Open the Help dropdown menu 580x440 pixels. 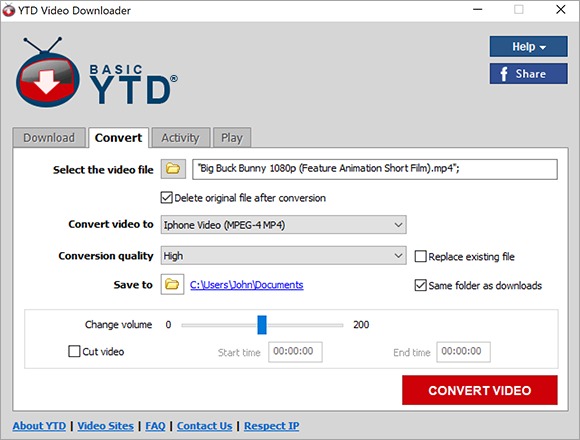[x=529, y=46]
